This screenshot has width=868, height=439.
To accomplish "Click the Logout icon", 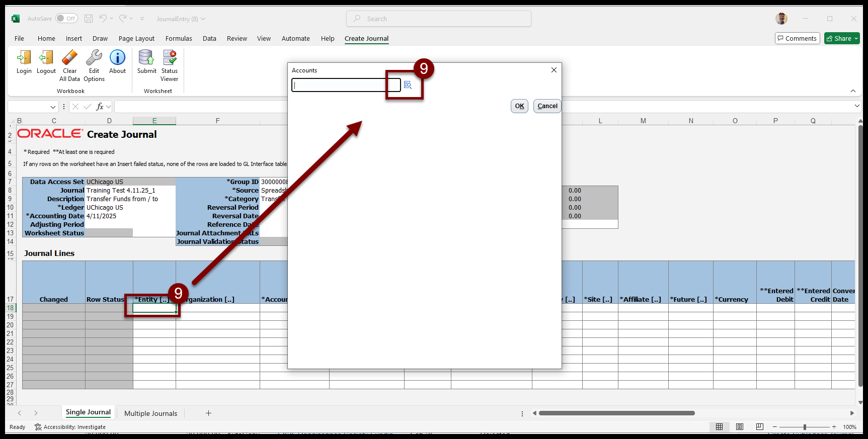I will 46,58.
